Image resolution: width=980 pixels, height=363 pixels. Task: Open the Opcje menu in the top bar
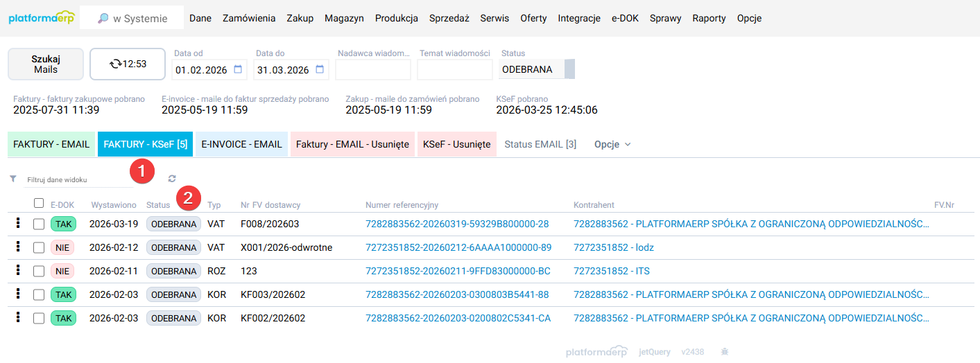pos(750,19)
